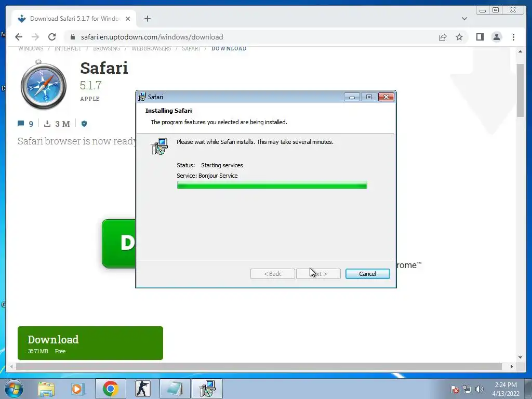Minimize the Safari installer dialog
The image size is (532, 399).
(352, 97)
